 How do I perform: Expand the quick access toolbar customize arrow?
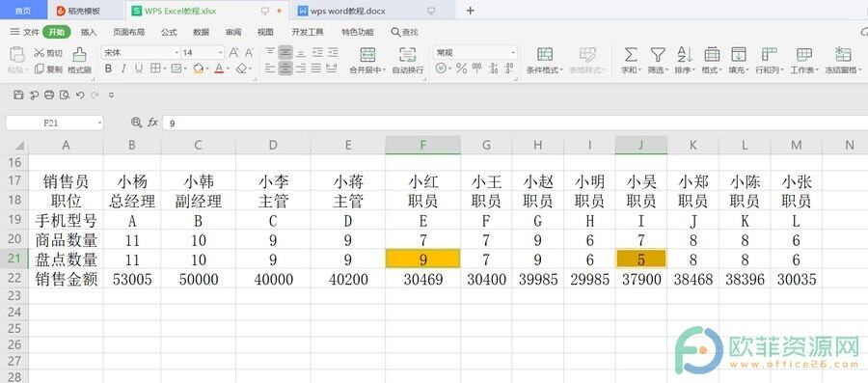[111, 96]
